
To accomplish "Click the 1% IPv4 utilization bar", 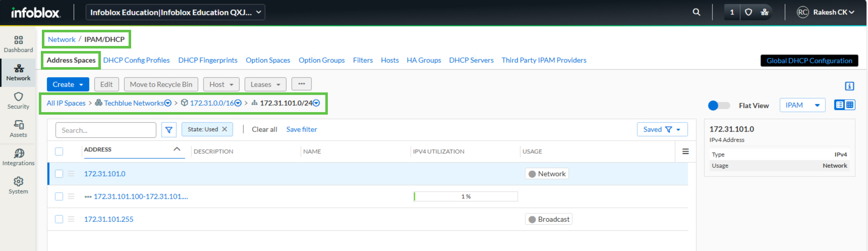I will (465, 196).
